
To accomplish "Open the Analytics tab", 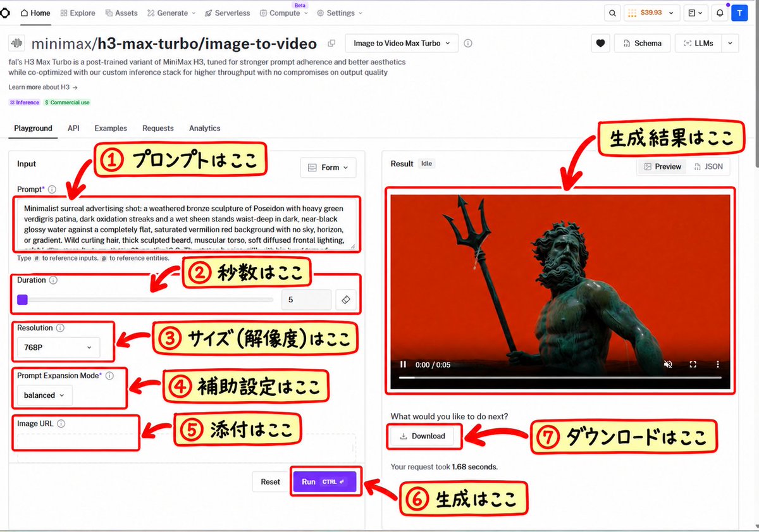I will (204, 128).
